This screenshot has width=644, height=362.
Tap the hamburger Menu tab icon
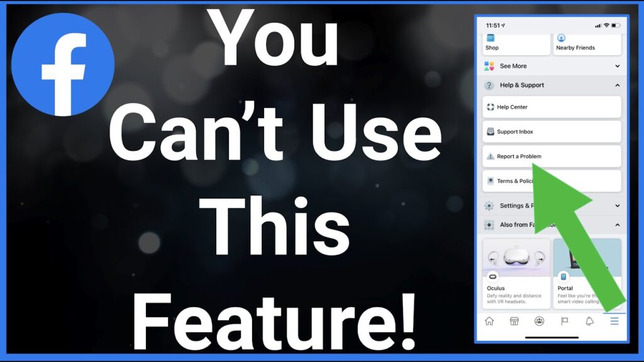coord(614,321)
